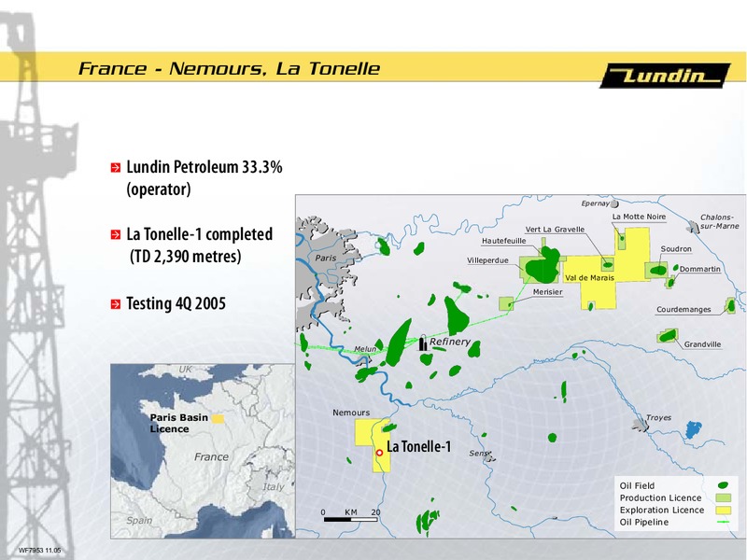The height and width of the screenshot is (560, 747).
Task: Click the Lundin logo
Action: tap(665, 76)
